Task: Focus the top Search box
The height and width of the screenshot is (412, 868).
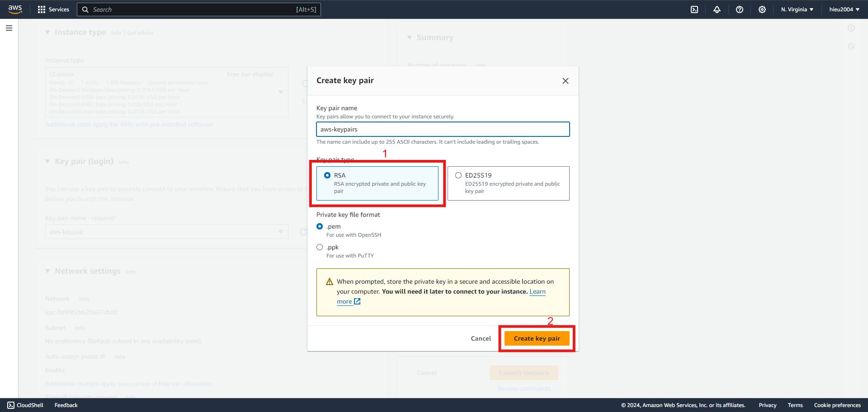Action: click(x=199, y=9)
